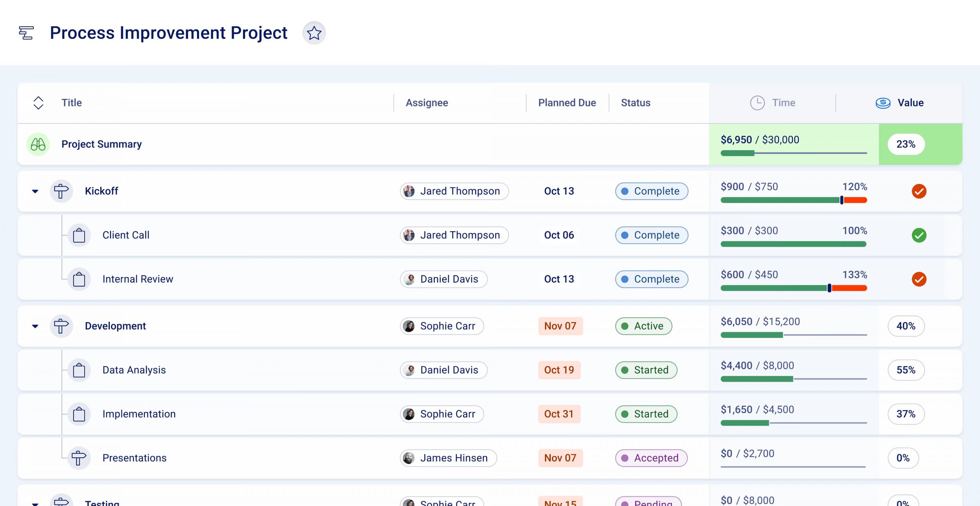Click the Active status badge on Development
The height and width of the screenshot is (506, 980).
pyautogui.click(x=643, y=326)
